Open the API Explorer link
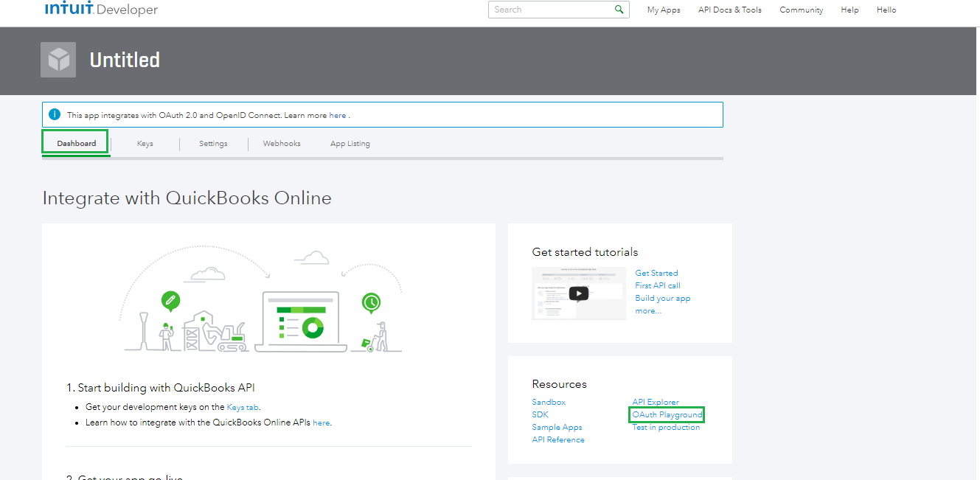980x480 pixels. pyautogui.click(x=656, y=402)
